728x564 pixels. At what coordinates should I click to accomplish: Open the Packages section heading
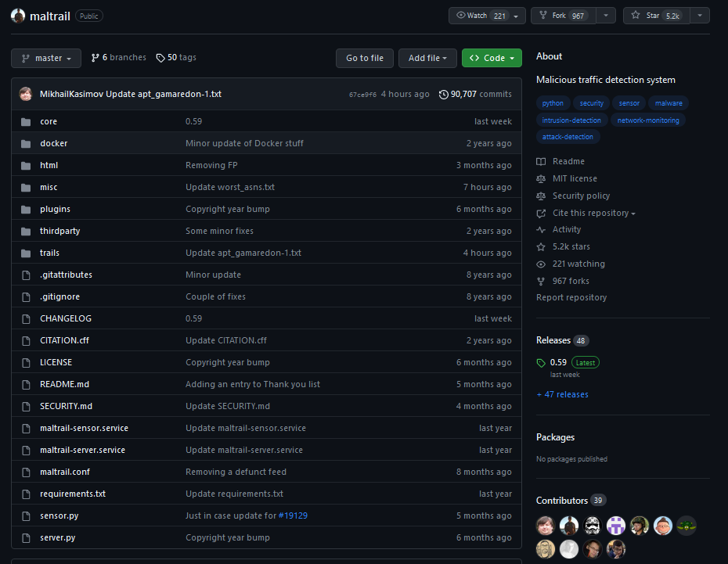555,437
